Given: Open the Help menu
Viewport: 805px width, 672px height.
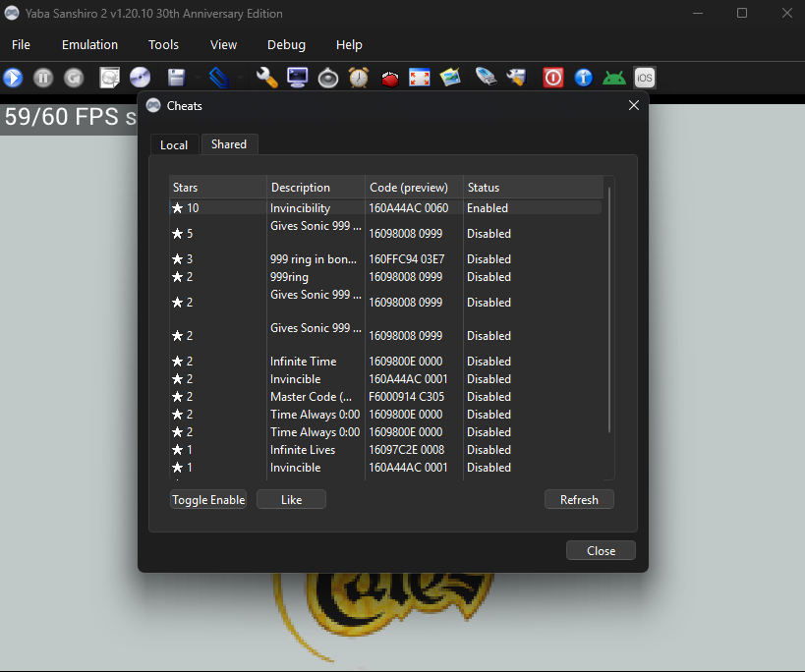Looking at the screenshot, I should tap(349, 45).
